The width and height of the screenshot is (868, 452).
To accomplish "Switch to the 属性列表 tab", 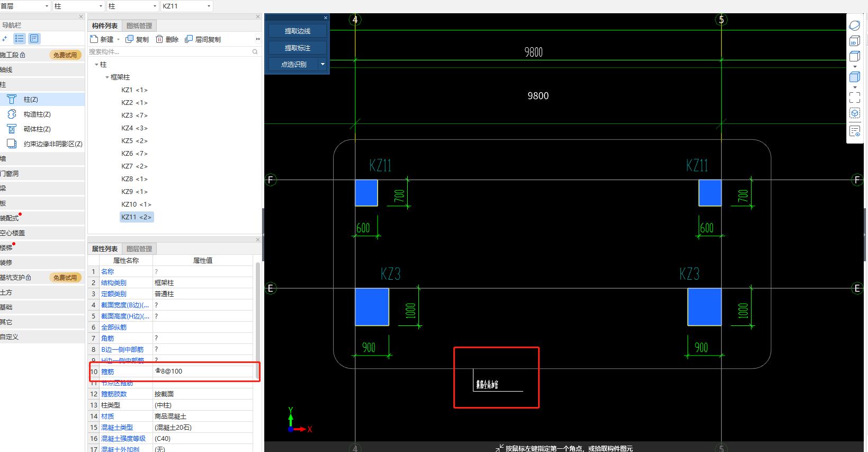I will 105,249.
